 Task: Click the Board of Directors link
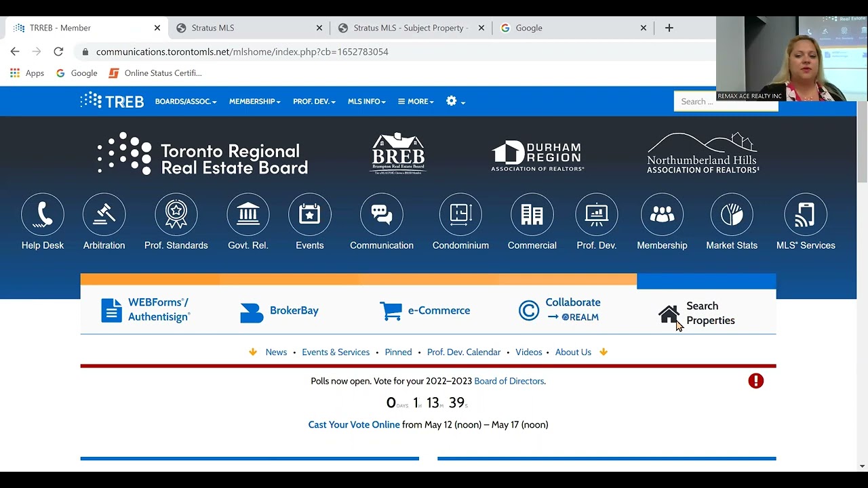click(509, 381)
